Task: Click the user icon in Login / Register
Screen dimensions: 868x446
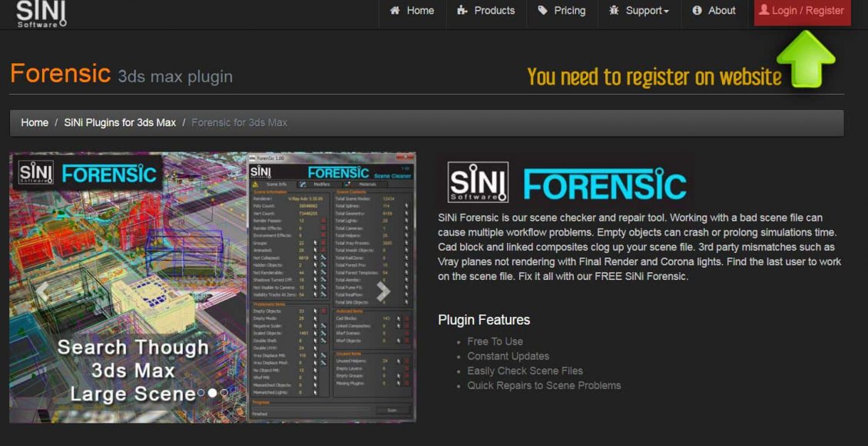Action: point(764,11)
